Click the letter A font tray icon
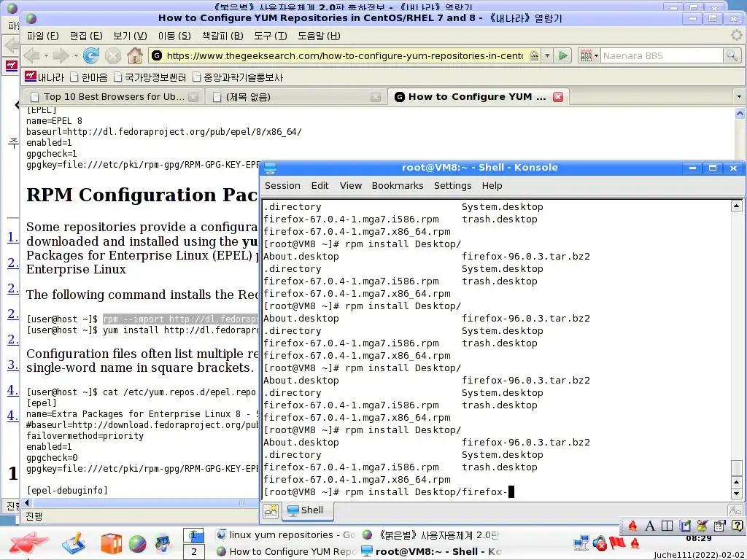Viewport: 747px width, 560px height. pyautogui.click(x=649, y=526)
